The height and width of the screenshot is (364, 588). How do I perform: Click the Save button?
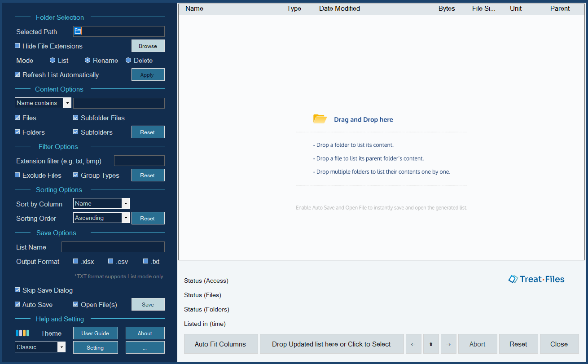[148, 304]
